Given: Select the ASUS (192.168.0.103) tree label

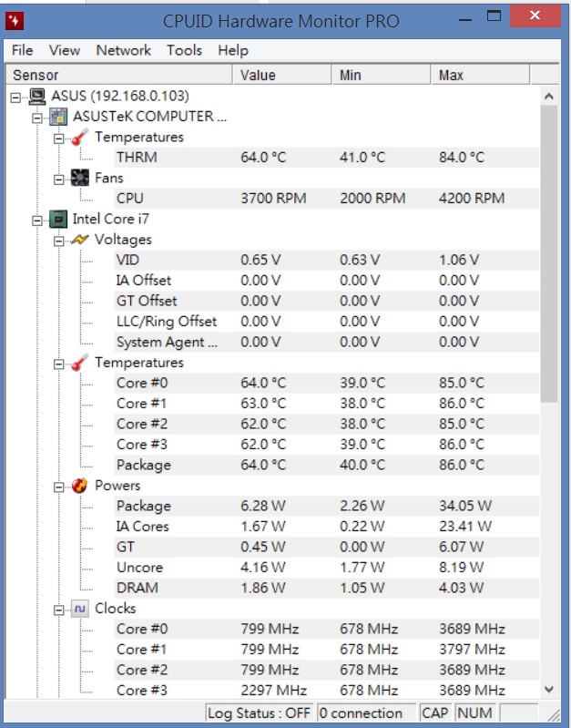Looking at the screenshot, I should [120, 96].
